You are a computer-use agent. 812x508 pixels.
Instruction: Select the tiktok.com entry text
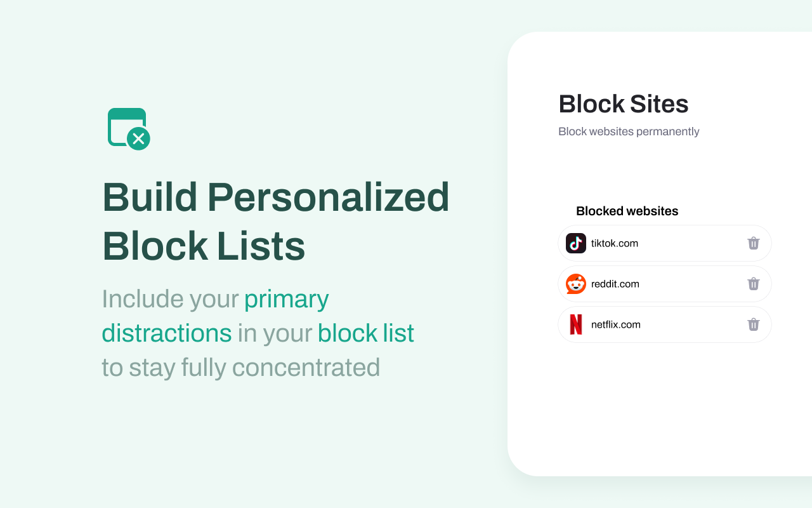click(x=615, y=243)
